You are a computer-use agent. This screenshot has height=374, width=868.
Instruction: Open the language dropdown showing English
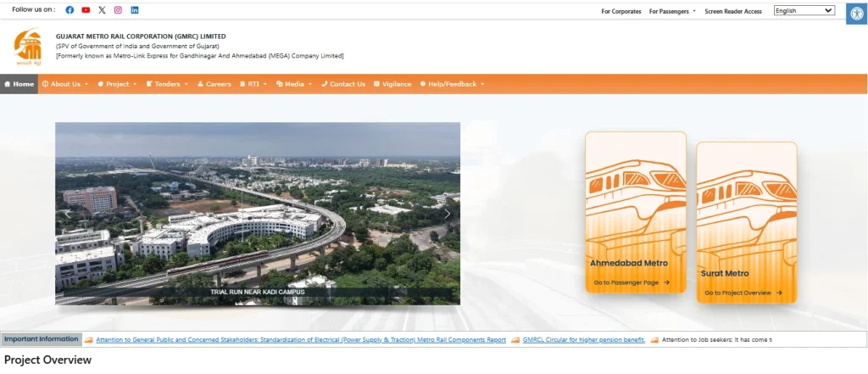pyautogui.click(x=804, y=10)
